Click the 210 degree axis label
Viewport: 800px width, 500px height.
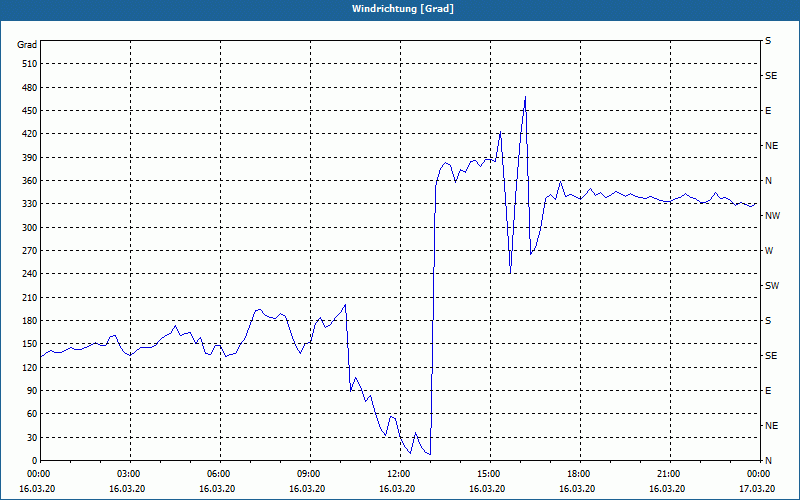[29, 297]
